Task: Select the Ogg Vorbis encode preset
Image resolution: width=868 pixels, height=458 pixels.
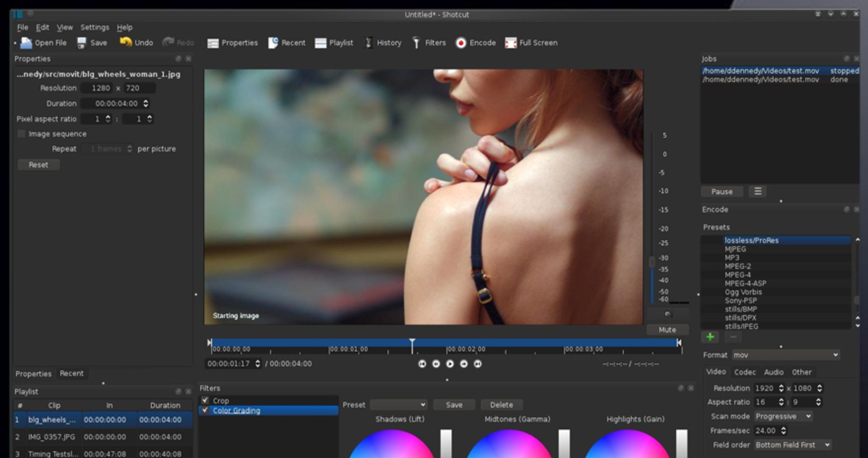Action: tap(776, 292)
